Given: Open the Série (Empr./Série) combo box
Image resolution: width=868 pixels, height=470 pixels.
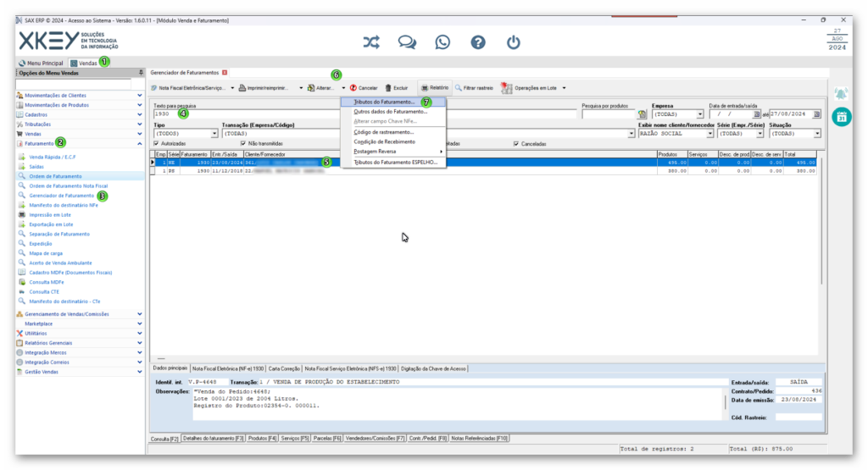Looking at the screenshot, I should click(x=740, y=134).
